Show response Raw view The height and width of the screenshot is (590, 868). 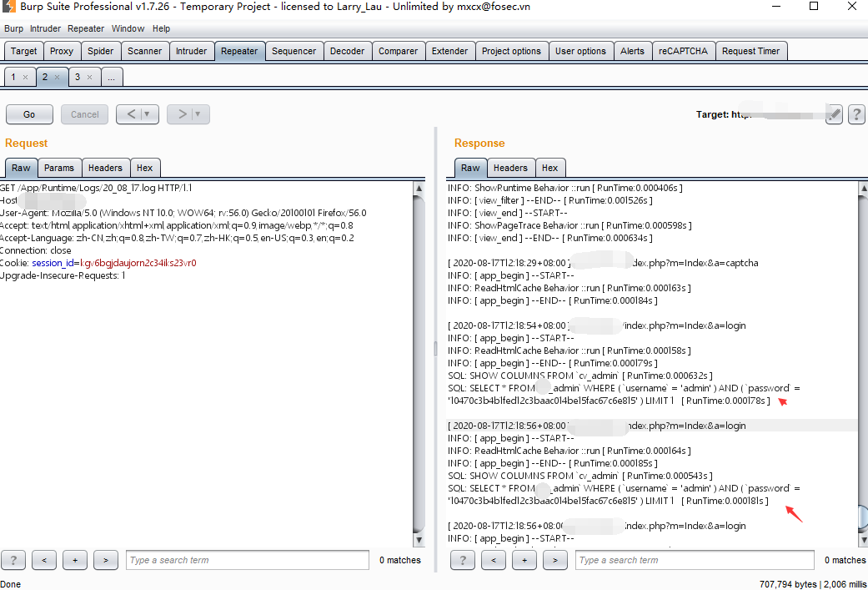point(470,168)
